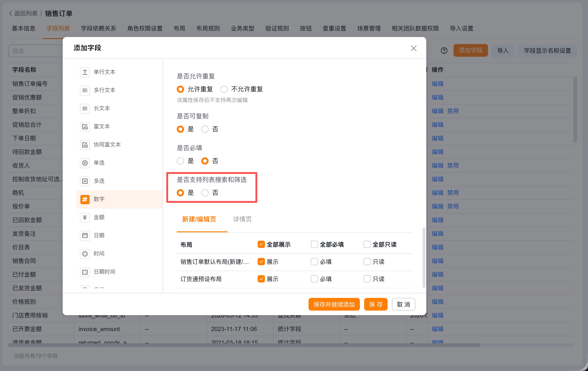Check the 全部必填 checkbox

click(x=314, y=244)
